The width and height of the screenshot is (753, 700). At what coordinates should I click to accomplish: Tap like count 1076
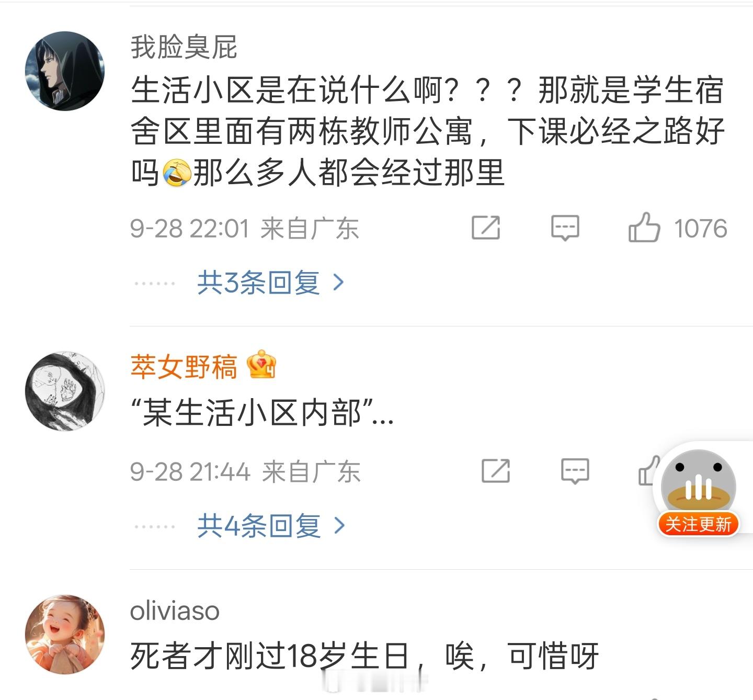click(700, 229)
